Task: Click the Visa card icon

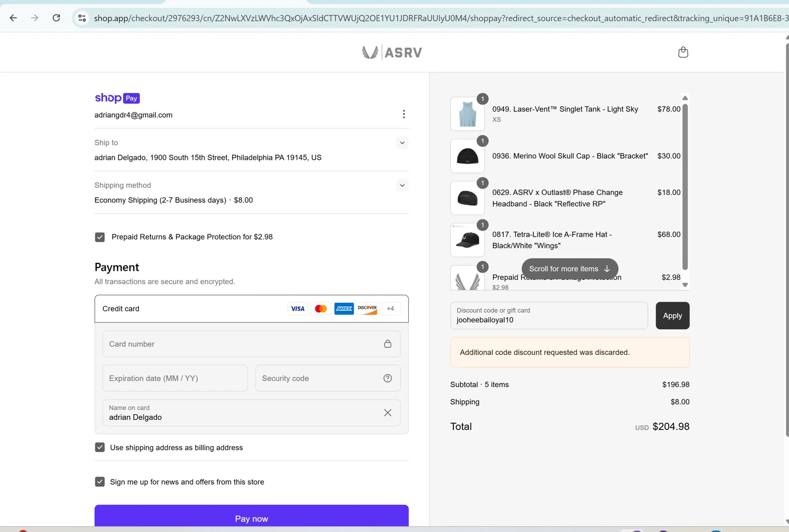Action: coord(298,309)
